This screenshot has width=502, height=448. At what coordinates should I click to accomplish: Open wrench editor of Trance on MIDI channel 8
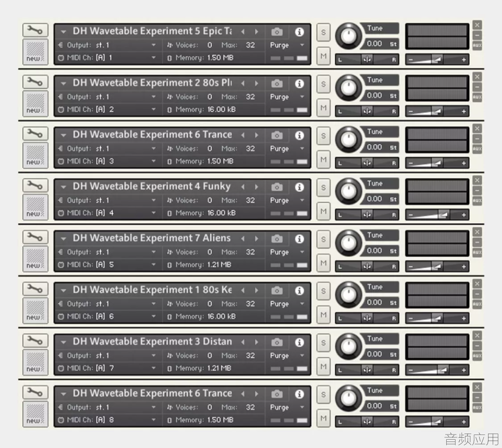[x=35, y=393]
